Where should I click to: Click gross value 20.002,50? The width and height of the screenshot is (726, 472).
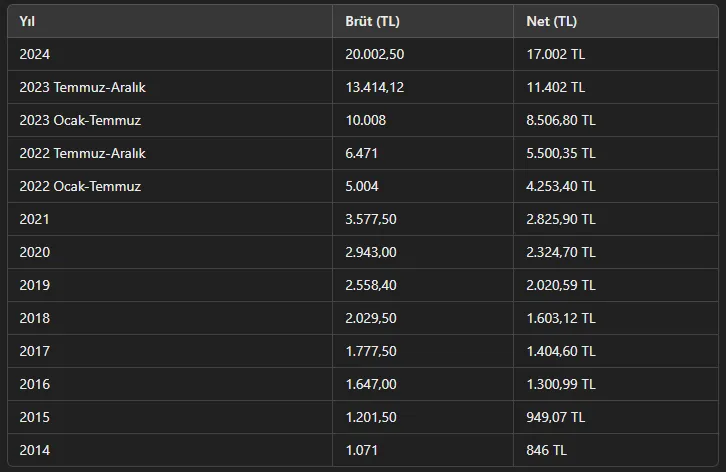(375, 54)
